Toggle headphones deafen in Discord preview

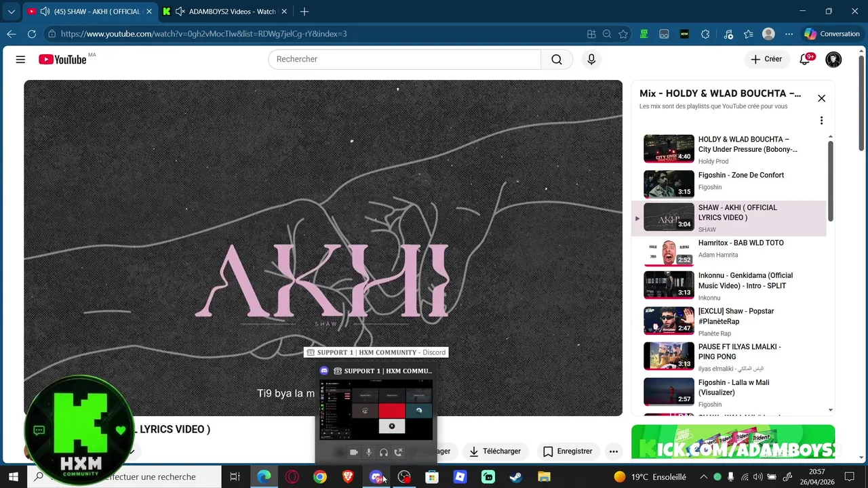[x=384, y=452]
